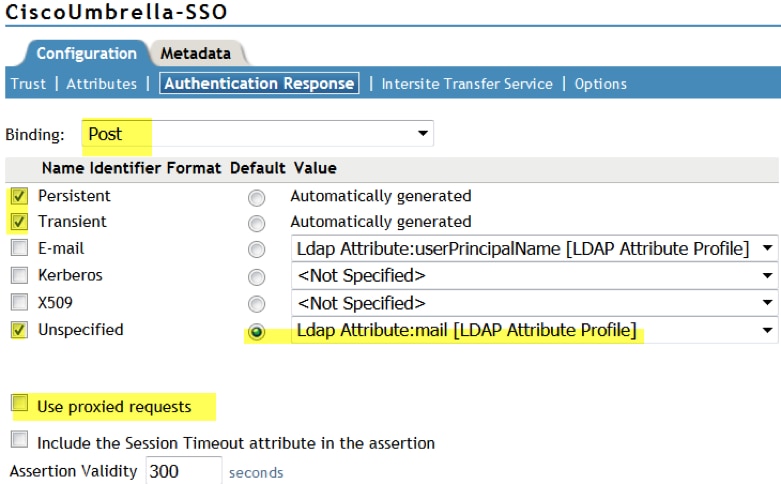The height and width of the screenshot is (484, 781).
Task: Enable Use proxied requests
Action: 19,404
